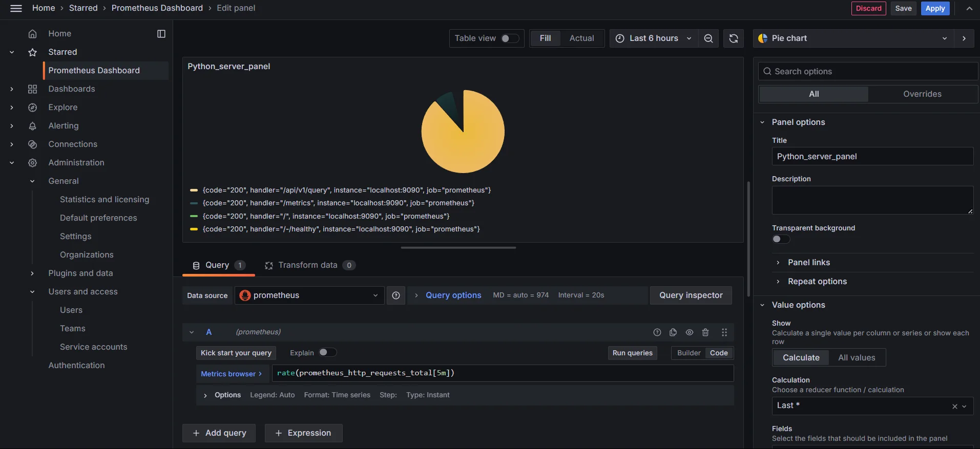Click the Explore compass icon
Image resolution: width=980 pixels, height=449 pixels.
point(32,108)
